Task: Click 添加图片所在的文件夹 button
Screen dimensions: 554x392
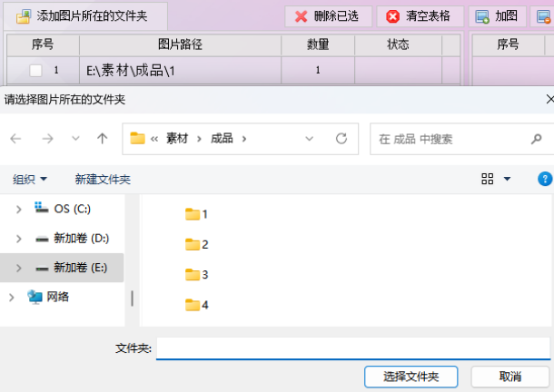Action: (85, 16)
